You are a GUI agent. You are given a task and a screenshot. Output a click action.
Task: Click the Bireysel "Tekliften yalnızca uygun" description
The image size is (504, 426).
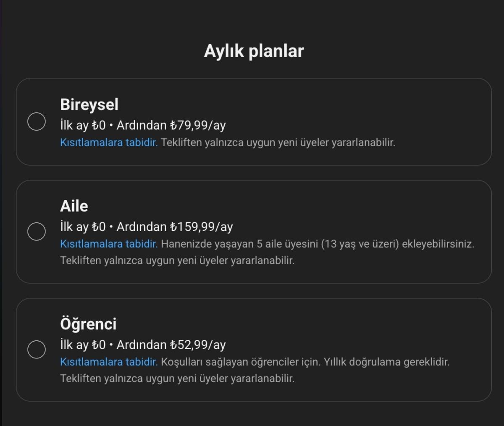[x=278, y=143]
